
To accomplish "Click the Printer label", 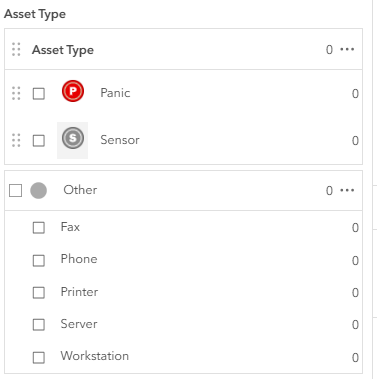I will pyautogui.click(x=79, y=292).
